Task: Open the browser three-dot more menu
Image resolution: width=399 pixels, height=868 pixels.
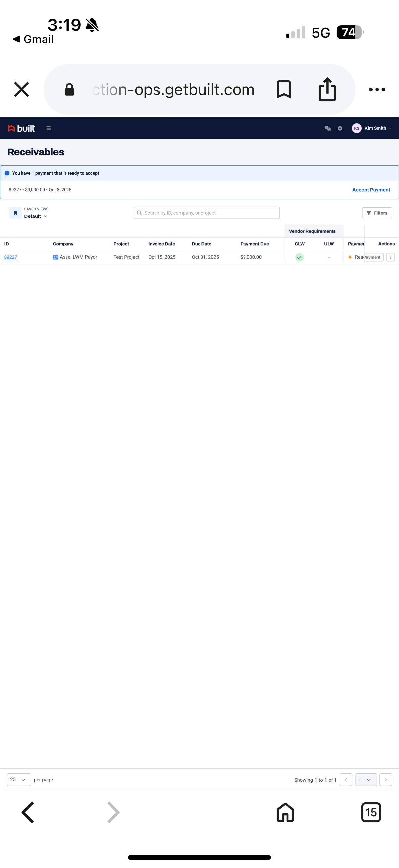Action: 377,89
